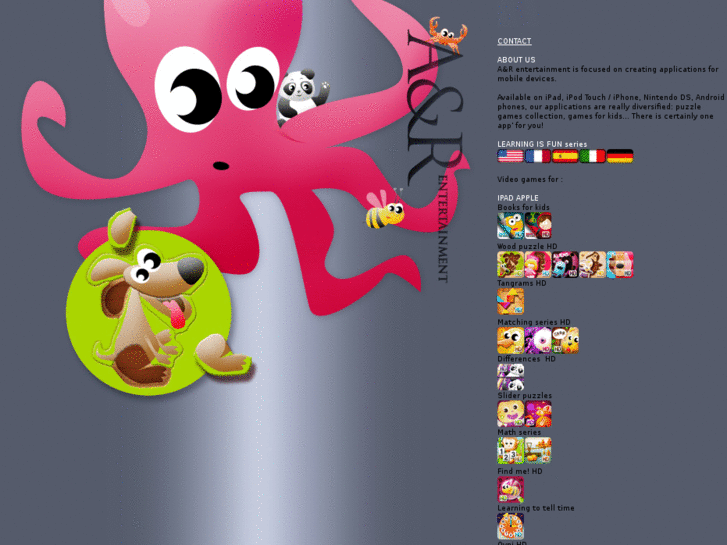Open the panda Differences HD app icon

510,377
